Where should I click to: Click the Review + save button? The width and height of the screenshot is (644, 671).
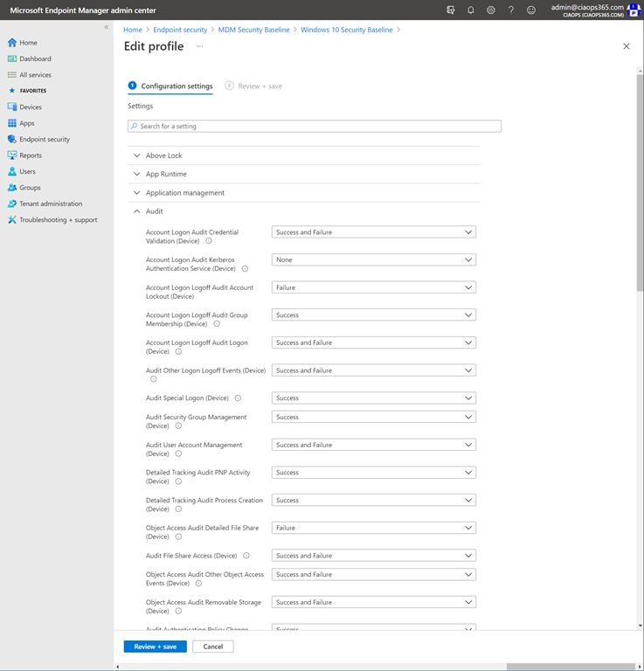point(155,647)
